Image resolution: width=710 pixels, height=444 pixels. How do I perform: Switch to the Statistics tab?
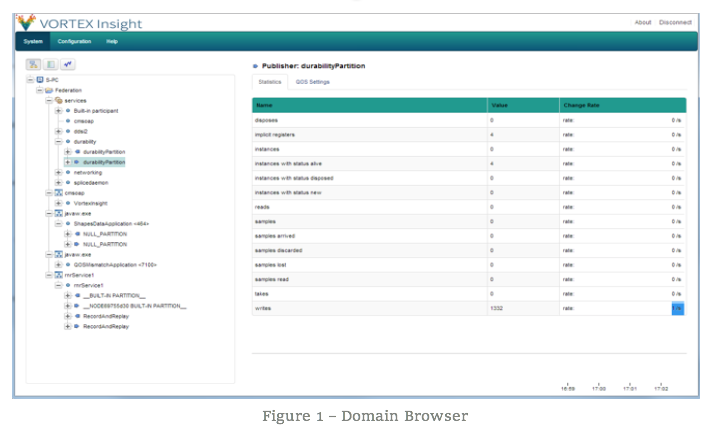(x=270, y=82)
